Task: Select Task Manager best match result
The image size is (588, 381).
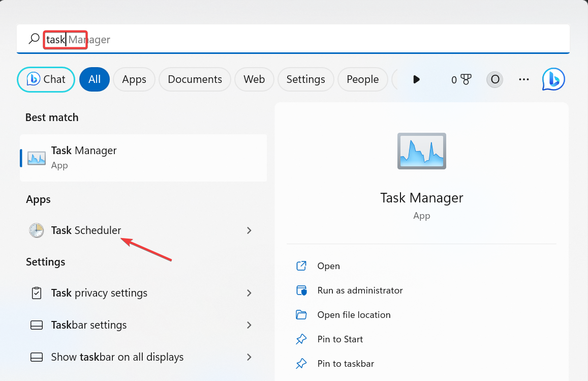Action: (x=143, y=158)
